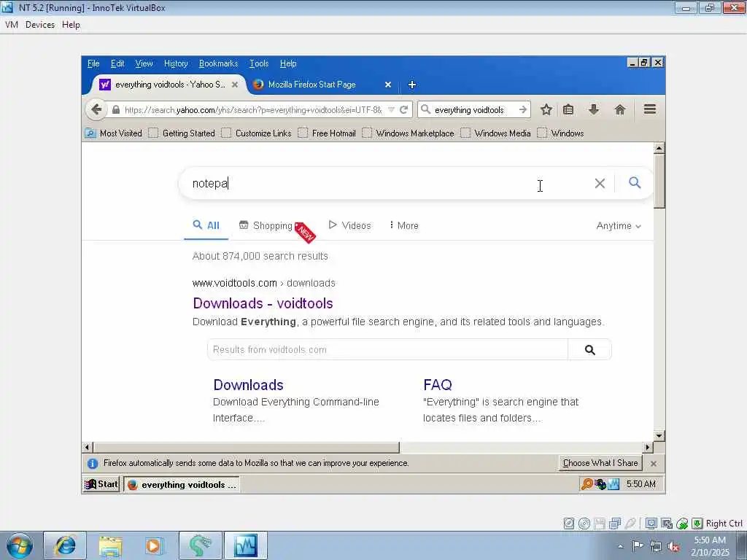Open Free Hotmail bookmark
This screenshot has height=560, width=747.
point(328,133)
